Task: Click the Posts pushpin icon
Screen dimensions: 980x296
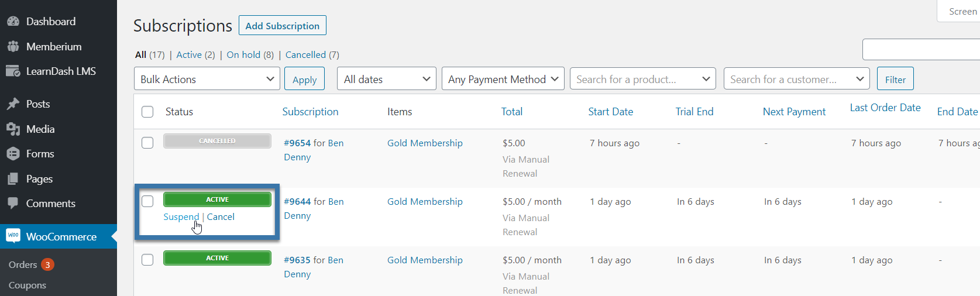Action: [x=13, y=104]
